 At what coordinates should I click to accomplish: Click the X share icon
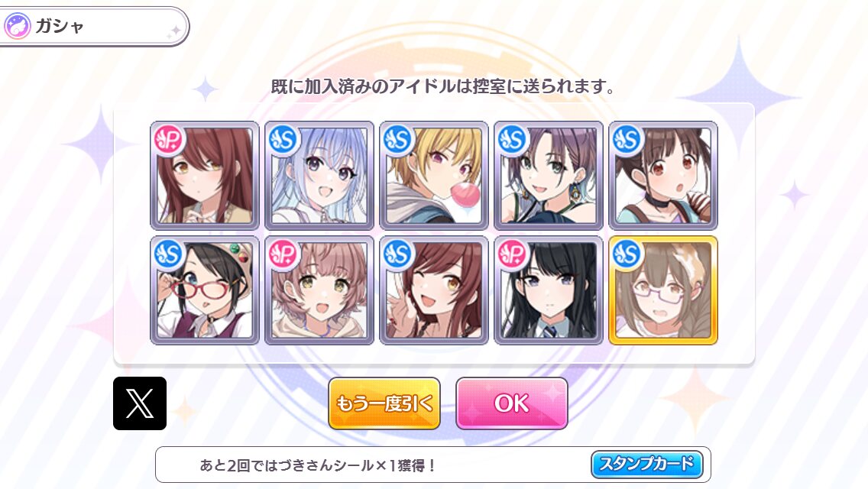140,403
